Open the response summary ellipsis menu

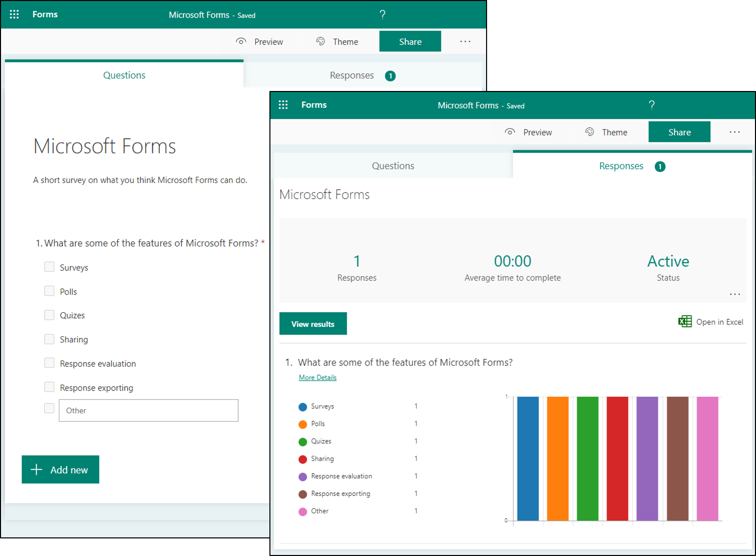coord(734,294)
